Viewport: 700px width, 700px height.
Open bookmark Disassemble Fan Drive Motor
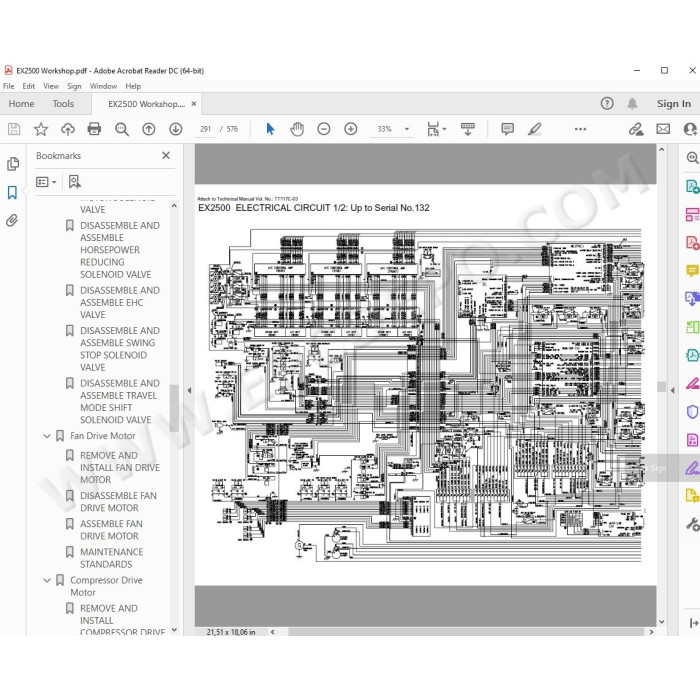(118, 502)
